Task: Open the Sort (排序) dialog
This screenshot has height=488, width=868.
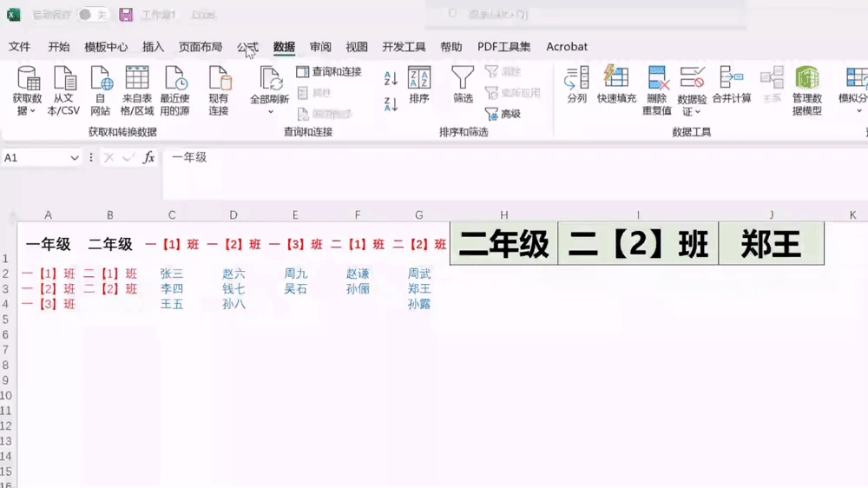Action: click(x=419, y=85)
